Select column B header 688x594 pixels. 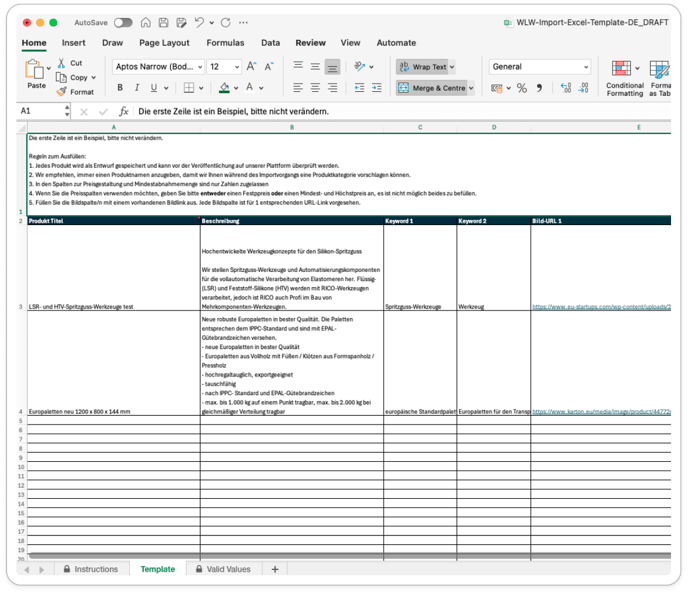pos(292,127)
